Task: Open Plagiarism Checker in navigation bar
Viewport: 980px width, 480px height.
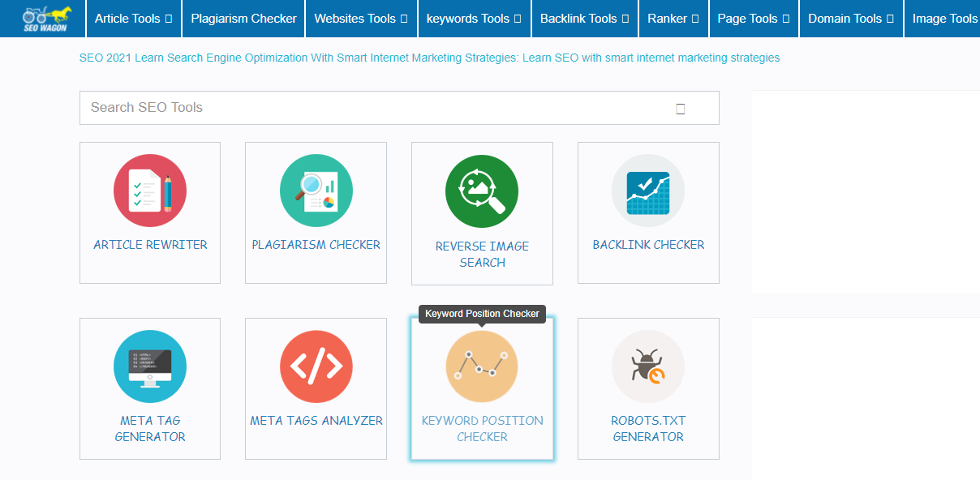Action: tap(243, 18)
